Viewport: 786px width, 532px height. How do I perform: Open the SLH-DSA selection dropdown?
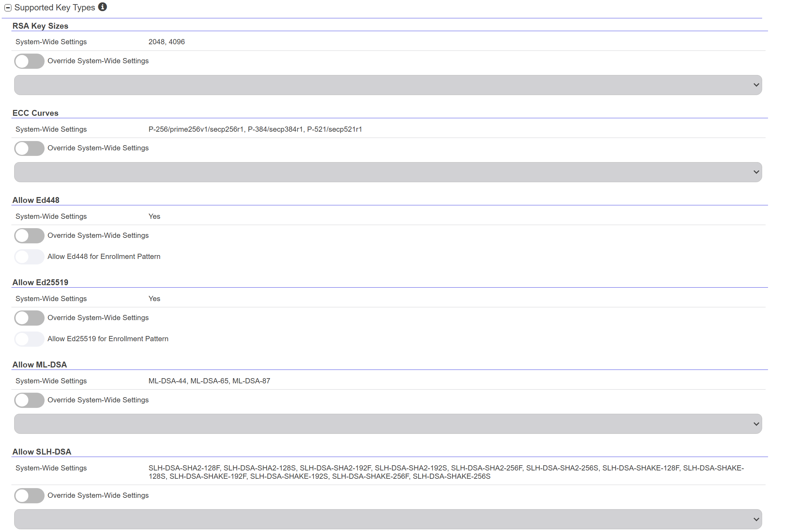coord(388,519)
